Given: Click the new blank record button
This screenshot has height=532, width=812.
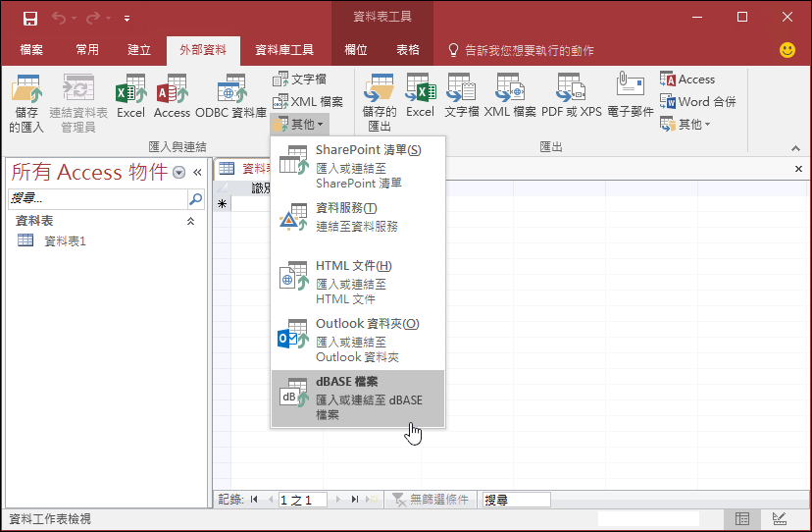Looking at the screenshot, I should (372, 500).
